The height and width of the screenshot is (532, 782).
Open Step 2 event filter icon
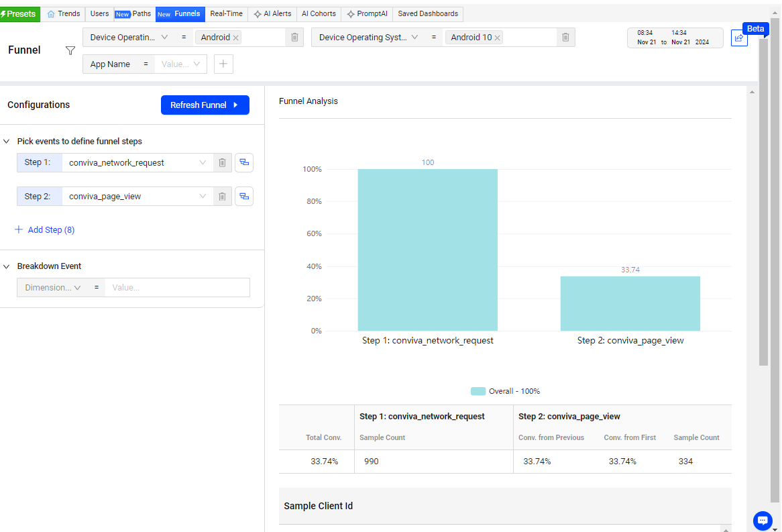[244, 196]
